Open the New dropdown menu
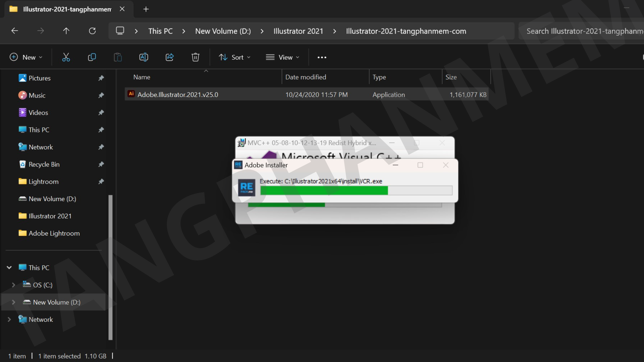The width and height of the screenshot is (644, 362). point(26,57)
